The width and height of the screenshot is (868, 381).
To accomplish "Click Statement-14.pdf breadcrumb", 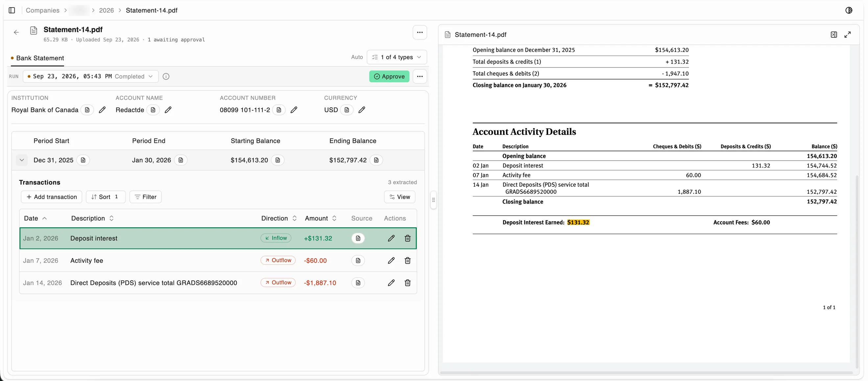I will click(152, 11).
